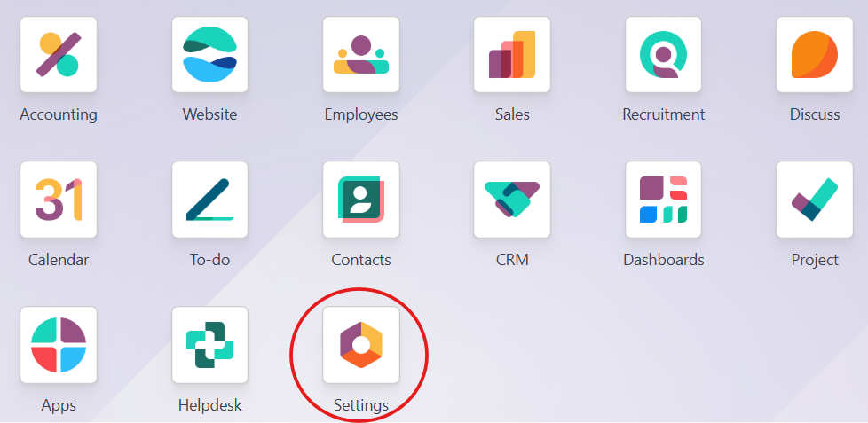Click the Accounting text label

click(x=59, y=114)
